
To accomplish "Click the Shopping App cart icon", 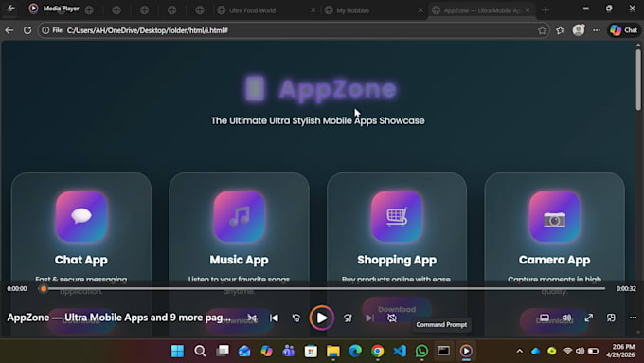I will 397,216.
